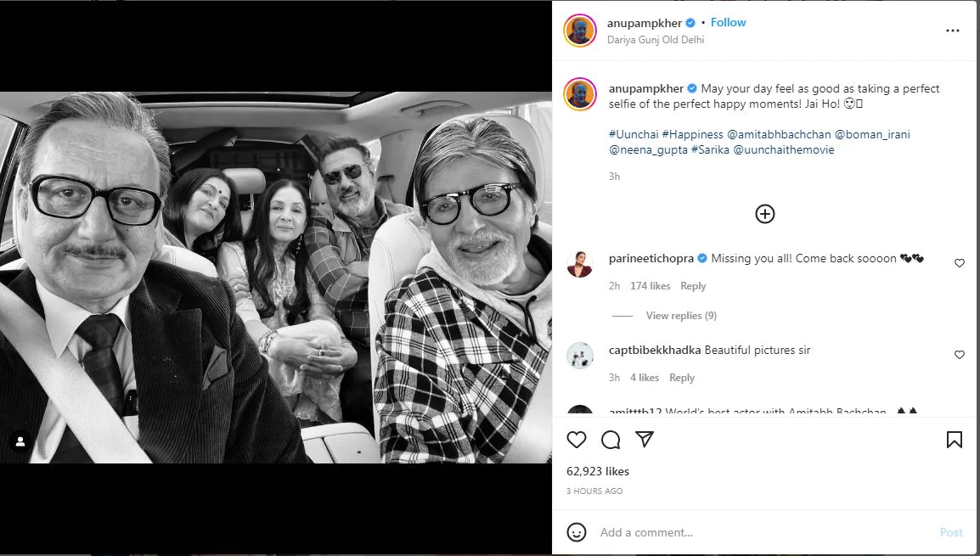This screenshot has width=980, height=556.
Task: Like captbibekkhadka's comment
Action: coord(960,355)
